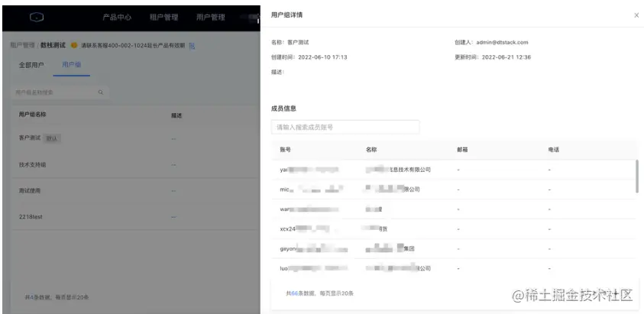Click the account cell starting with wan

309,209
